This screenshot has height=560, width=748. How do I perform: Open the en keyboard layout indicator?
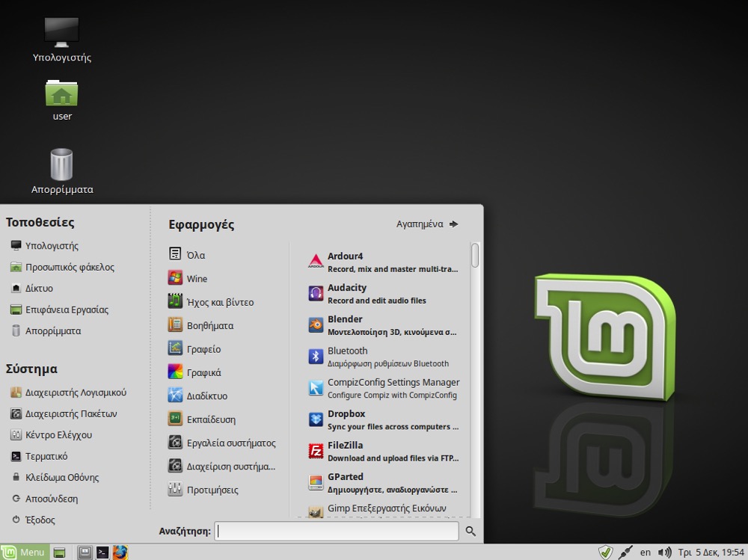(x=645, y=553)
